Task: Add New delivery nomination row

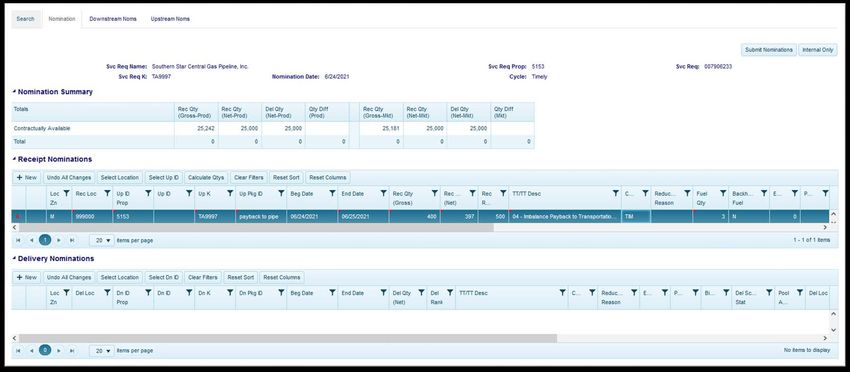Action: coord(27,277)
